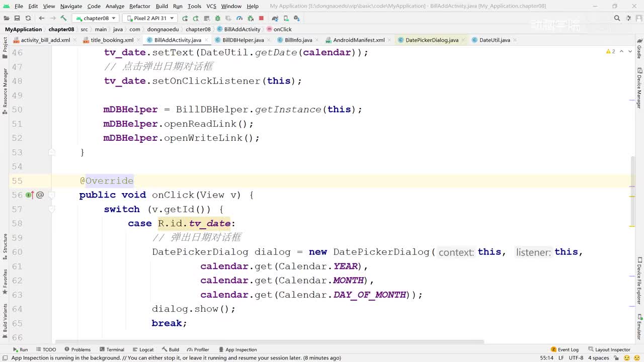Open the Layout Inspector panel

click(609, 349)
